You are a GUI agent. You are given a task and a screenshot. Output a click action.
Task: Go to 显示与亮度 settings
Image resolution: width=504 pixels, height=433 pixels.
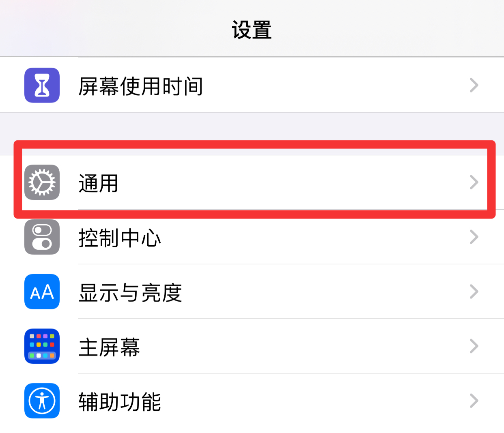(x=252, y=292)
